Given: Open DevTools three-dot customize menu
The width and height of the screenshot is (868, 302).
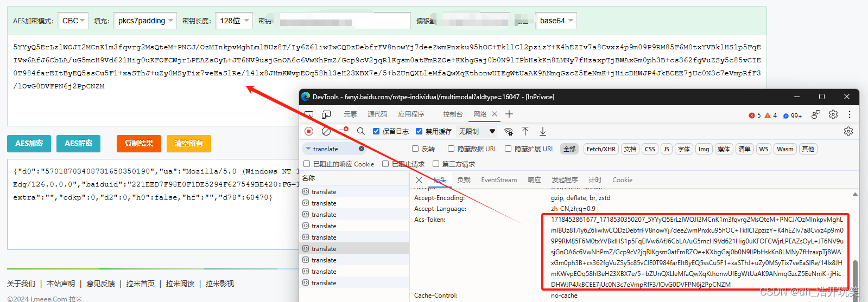Looking at the screenshot, I should (850, 114).
